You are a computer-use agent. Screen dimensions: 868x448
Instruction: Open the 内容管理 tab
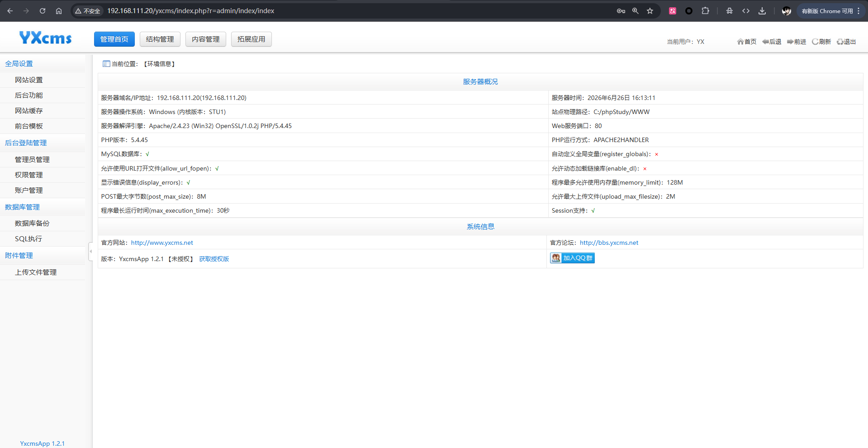(206, 39)
